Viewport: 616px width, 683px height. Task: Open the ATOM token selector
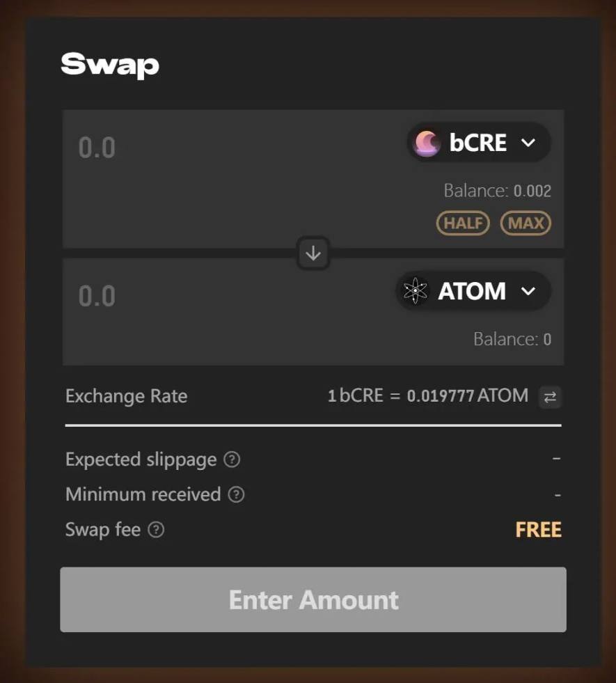473,290
